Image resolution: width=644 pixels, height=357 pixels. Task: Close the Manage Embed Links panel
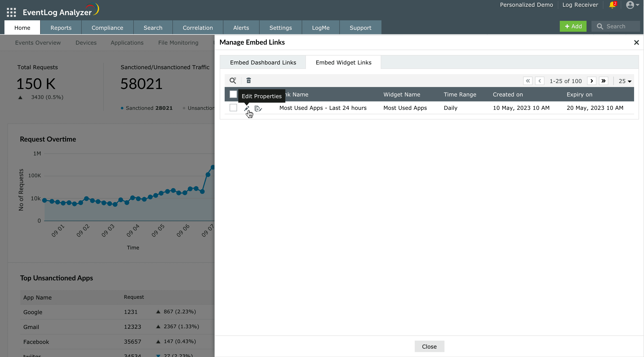coord(636,43)
